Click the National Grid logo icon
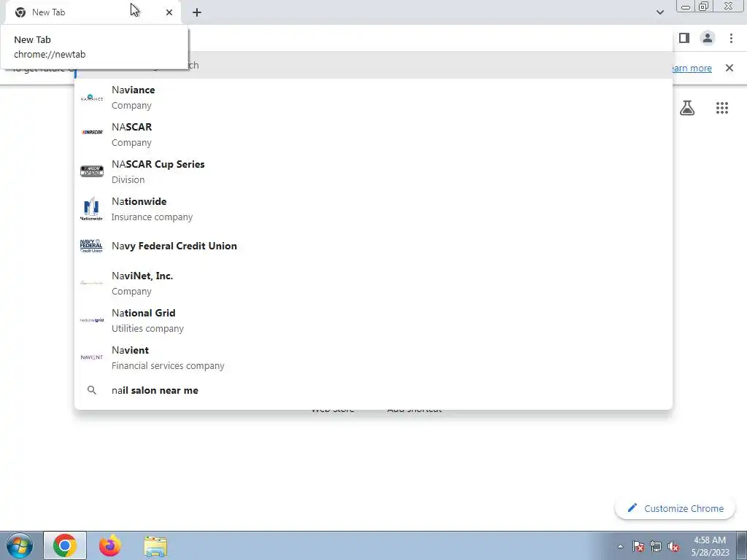This screenshot has height=560, width=747. (x=92, y=320)
